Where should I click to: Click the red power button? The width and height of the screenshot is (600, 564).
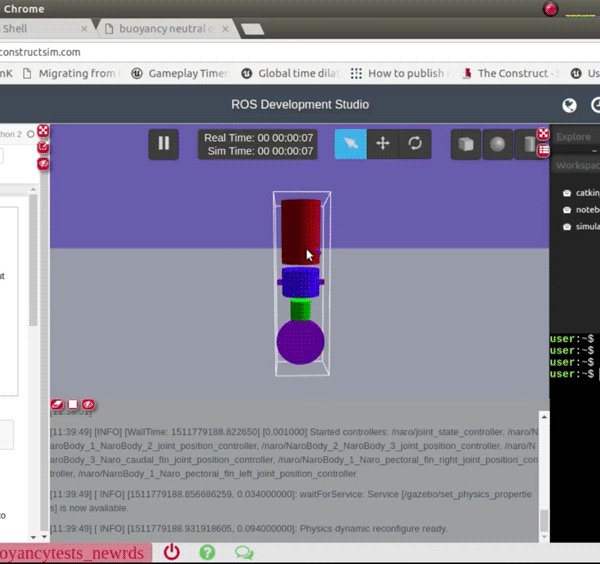click(171, 553)
